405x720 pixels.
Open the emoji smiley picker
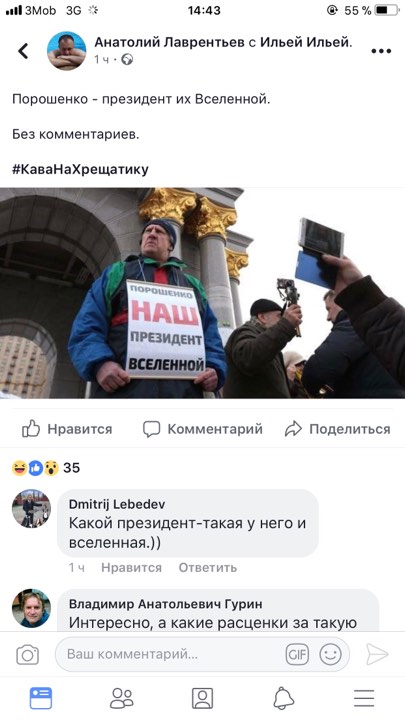(x=331, y=654)
